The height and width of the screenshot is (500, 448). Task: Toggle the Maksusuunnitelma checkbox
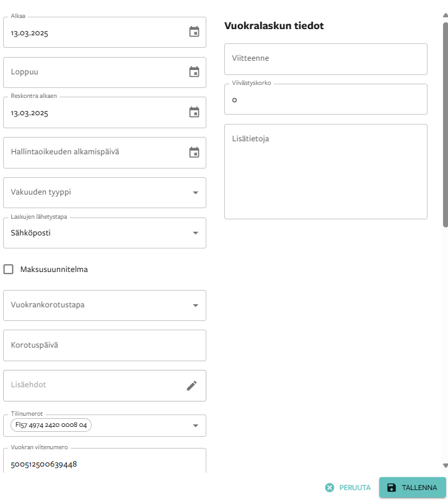pyautogui.click(x=8, y=269)
